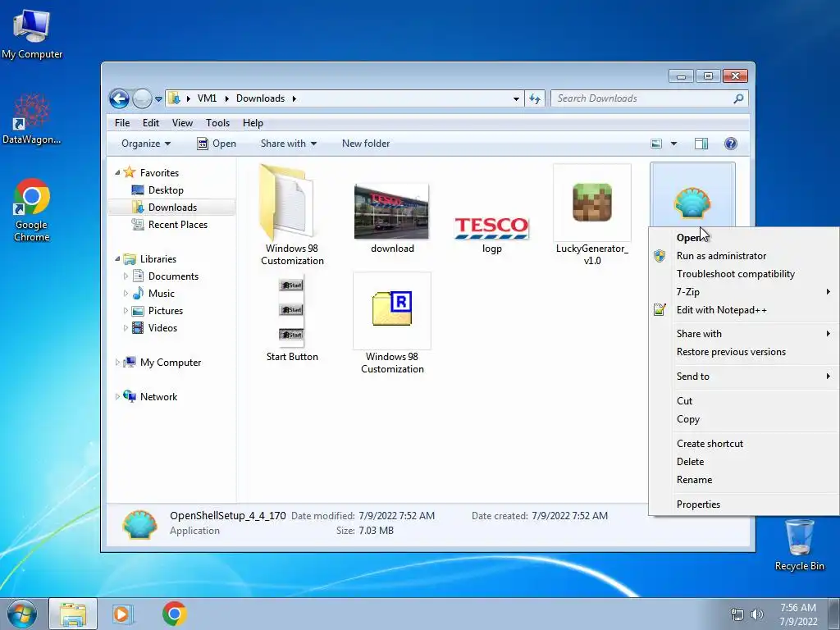
Task: Open address bar previous locations dropdown
Action: (x=516, y=98)
